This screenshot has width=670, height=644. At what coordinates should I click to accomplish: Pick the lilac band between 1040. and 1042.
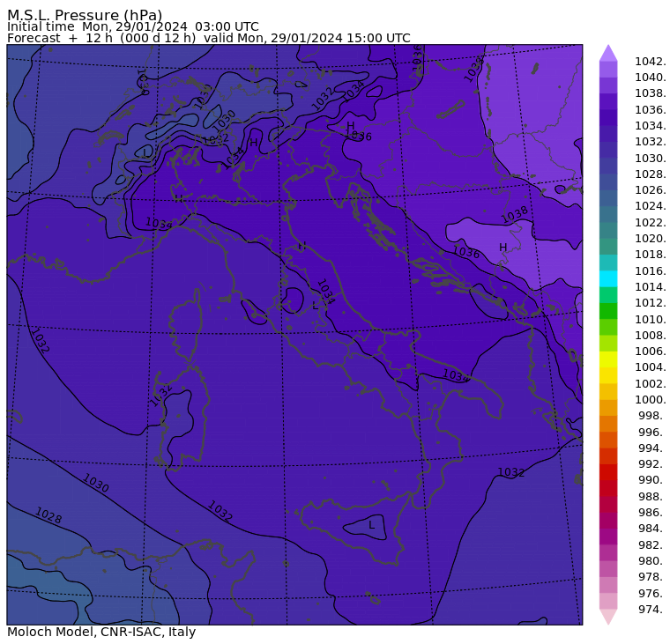[608, 70]
